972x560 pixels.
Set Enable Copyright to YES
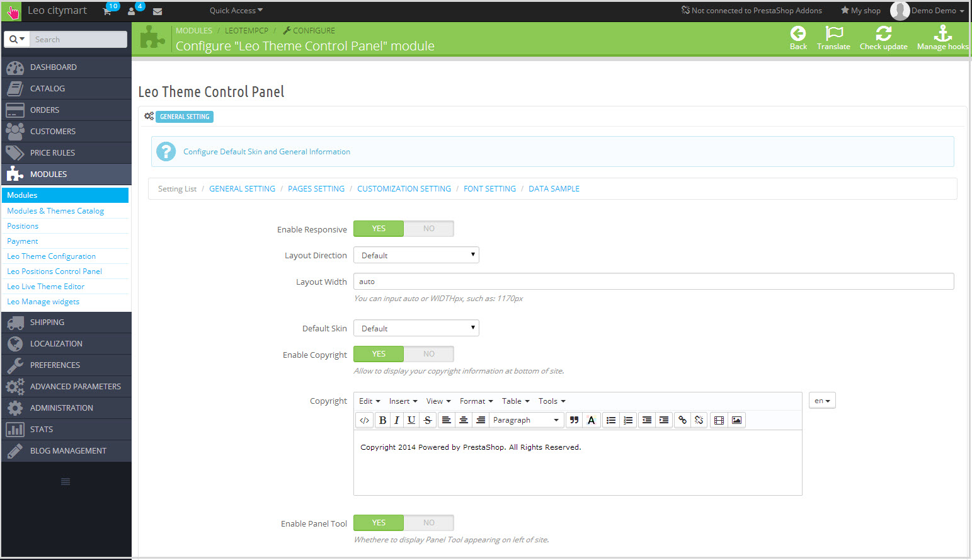(x=379, y=354)
